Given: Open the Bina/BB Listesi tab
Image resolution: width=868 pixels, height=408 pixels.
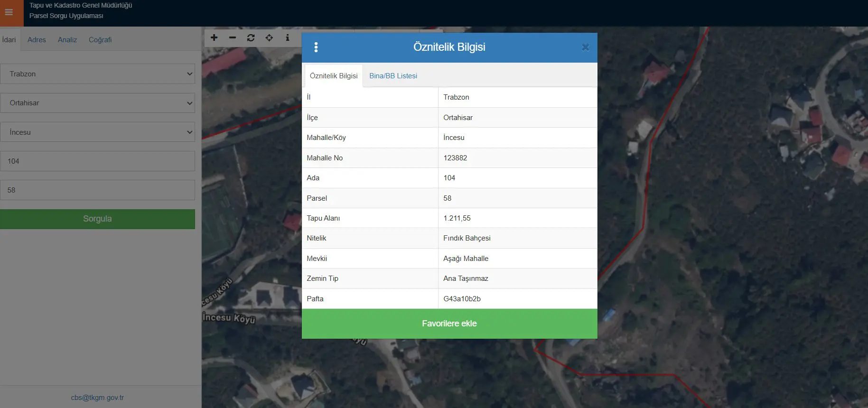Looking at the screenshot, I should coord(393,76).
